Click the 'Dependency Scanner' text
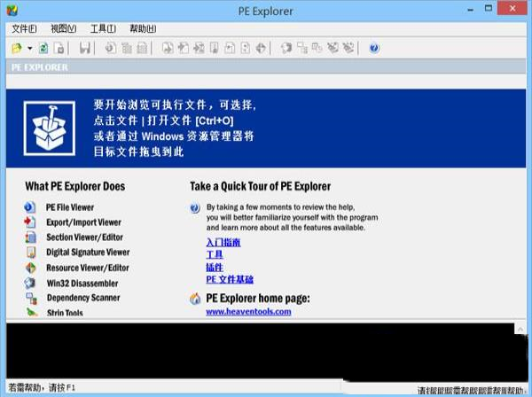 (x=83, y=298)
